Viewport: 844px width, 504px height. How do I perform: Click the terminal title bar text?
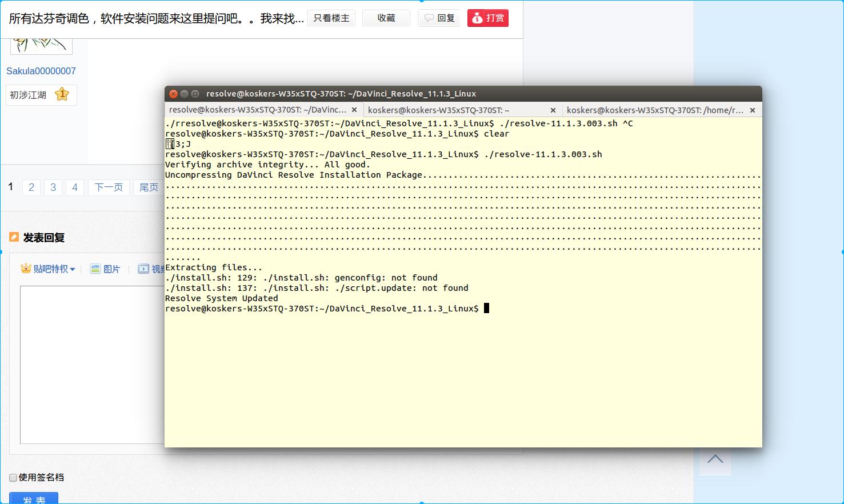[x=341, y=94]
